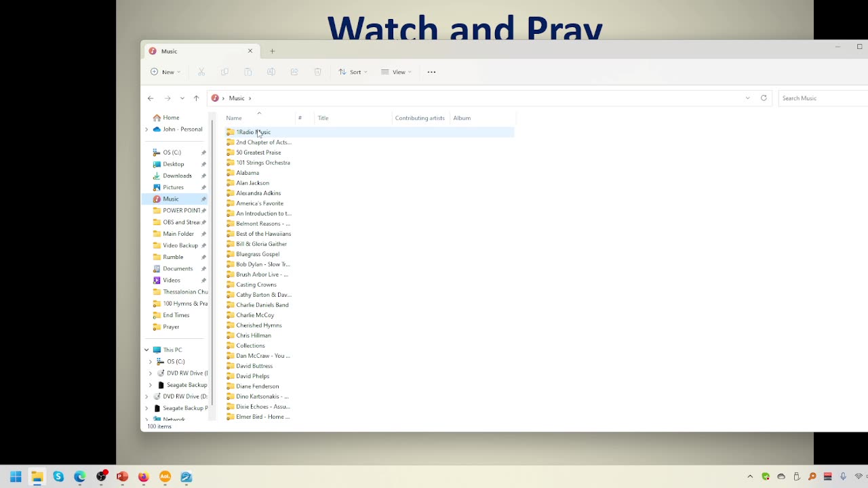This screenshot has height=488, width=868.
Task: Open Firefox from the taskbar
Action: click(x=143, y=477)
